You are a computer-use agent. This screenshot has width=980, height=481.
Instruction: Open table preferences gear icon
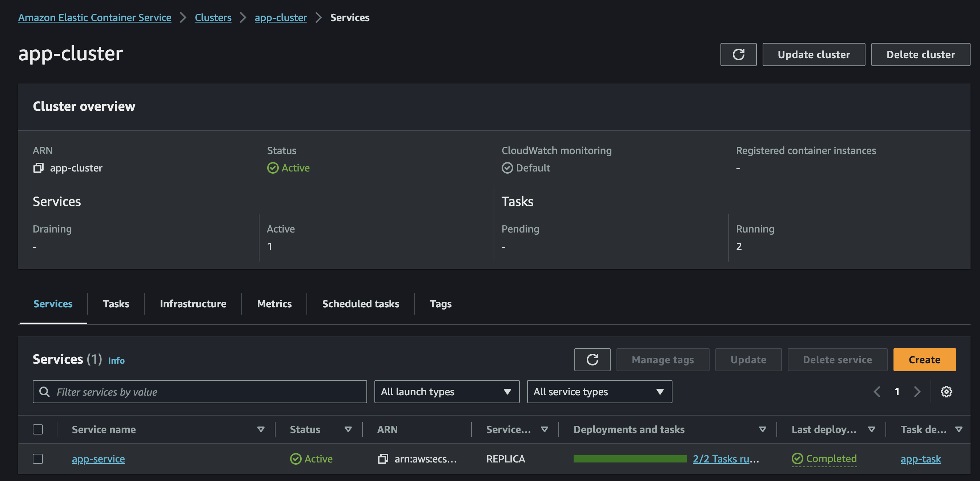coord(946,391)
